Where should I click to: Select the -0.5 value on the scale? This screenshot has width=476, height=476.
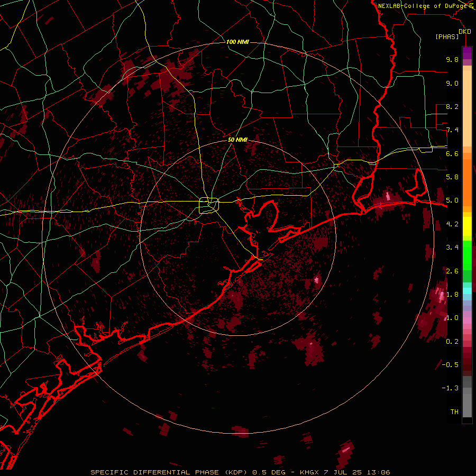pos(450,365)
